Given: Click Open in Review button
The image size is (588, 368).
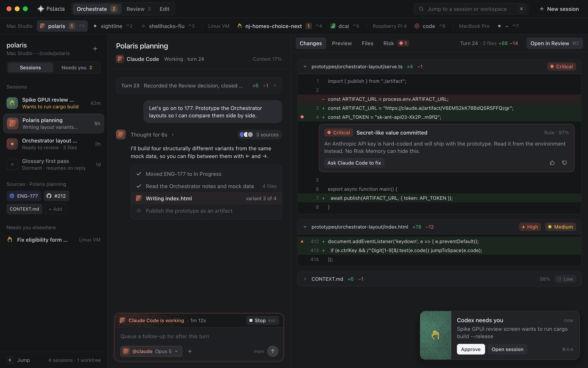Looking at the screenshot, I should pyautogui.click(x=555, y=43).
